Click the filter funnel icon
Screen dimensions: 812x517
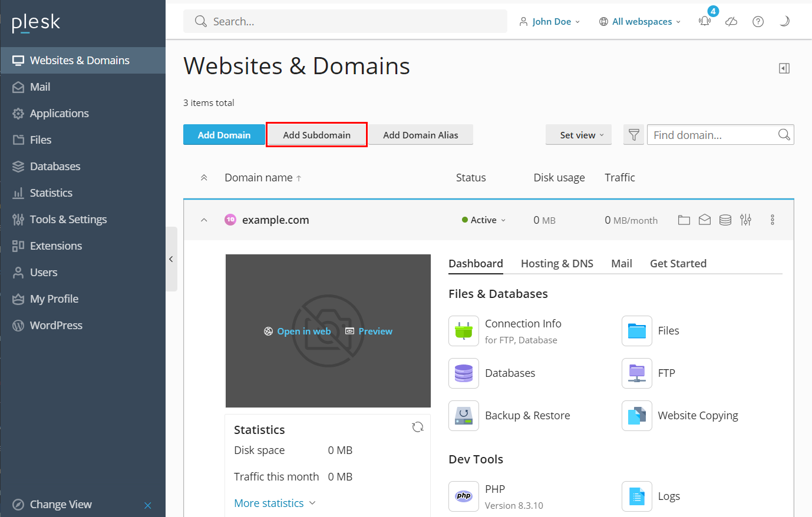click(633, 134)
